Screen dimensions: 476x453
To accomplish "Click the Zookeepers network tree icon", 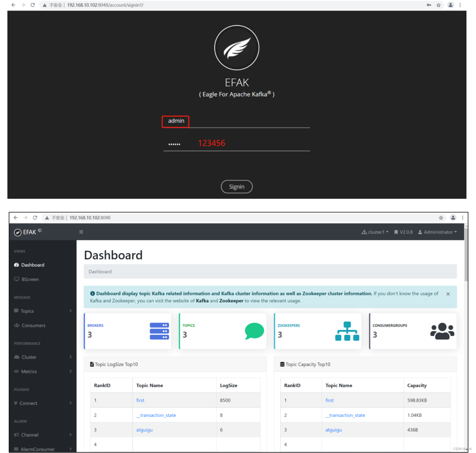I will (347, 331).
